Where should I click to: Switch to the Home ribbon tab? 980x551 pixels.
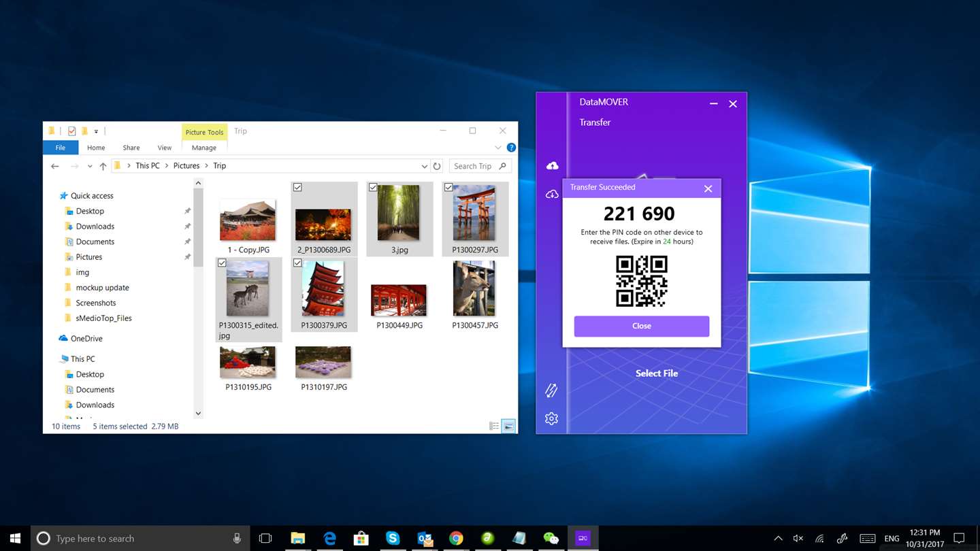(96, 148)
